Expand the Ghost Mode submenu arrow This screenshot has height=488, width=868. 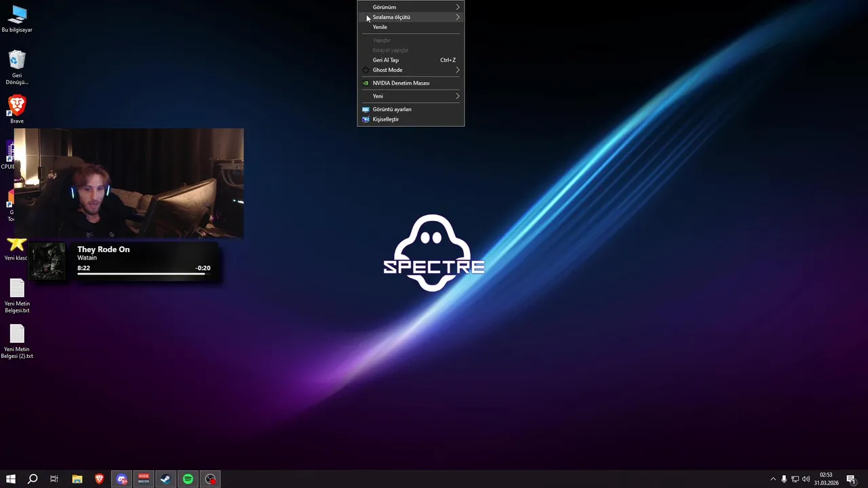click(457, 70)
